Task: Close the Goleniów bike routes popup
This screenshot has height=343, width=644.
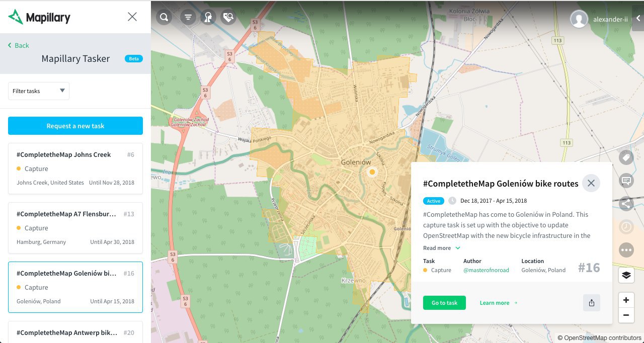Action: click(x=591, y=183)
